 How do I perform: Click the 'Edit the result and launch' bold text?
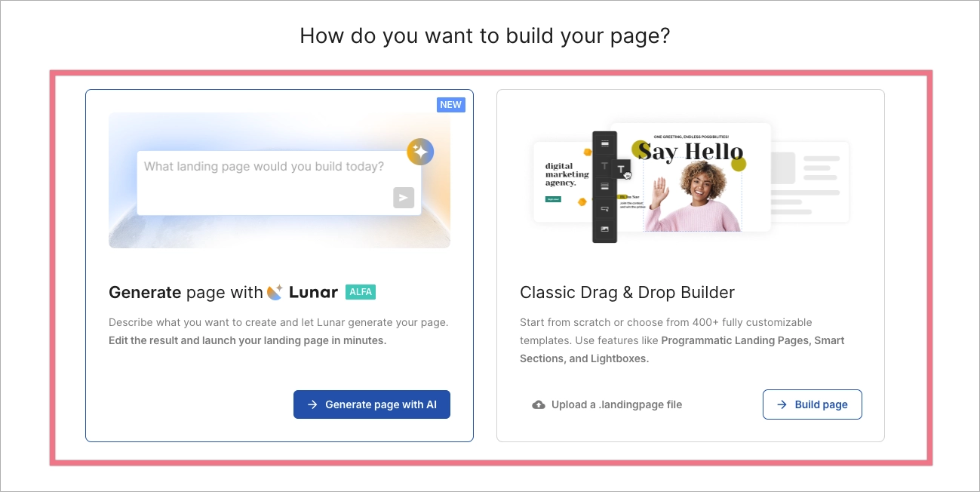tap(247, 340)
